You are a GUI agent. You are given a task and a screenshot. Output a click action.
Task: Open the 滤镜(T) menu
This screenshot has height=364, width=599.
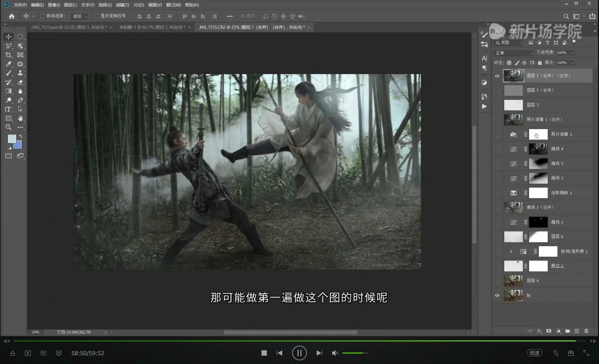[122, 5]
